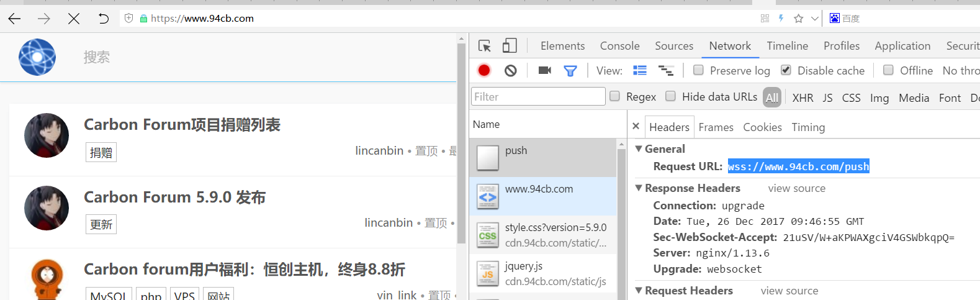Click lincanbin's avatar on the 5.9.0 release post
This screenshot has width=980, height=300.
(x=47, y=208)
